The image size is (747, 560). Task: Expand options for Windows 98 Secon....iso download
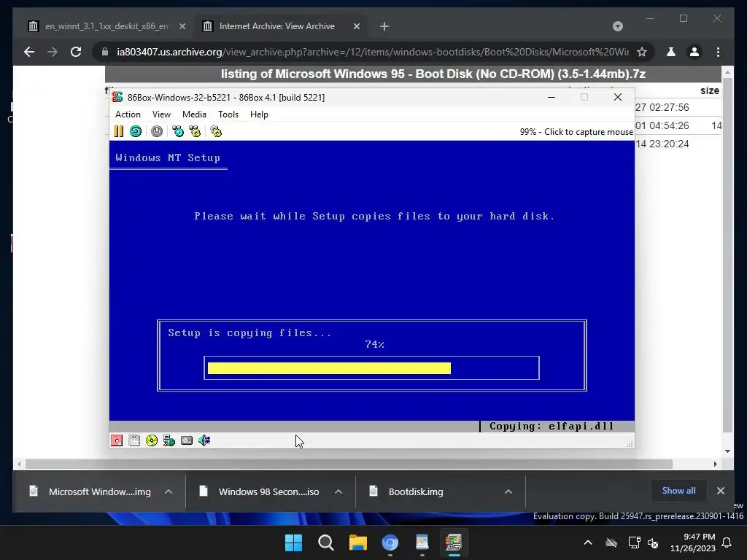point(338,491)
